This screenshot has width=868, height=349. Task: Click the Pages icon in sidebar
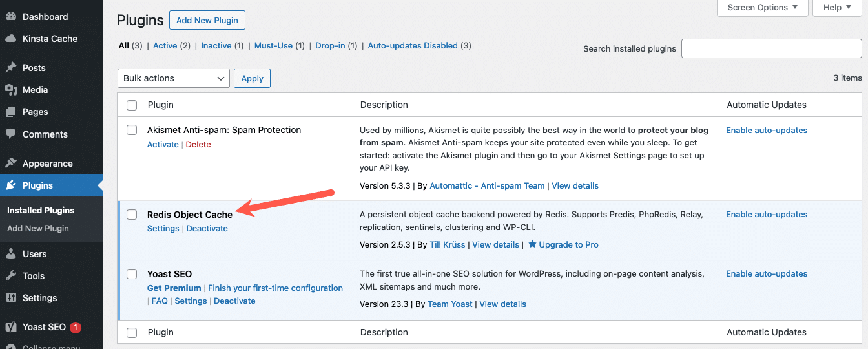11,112
